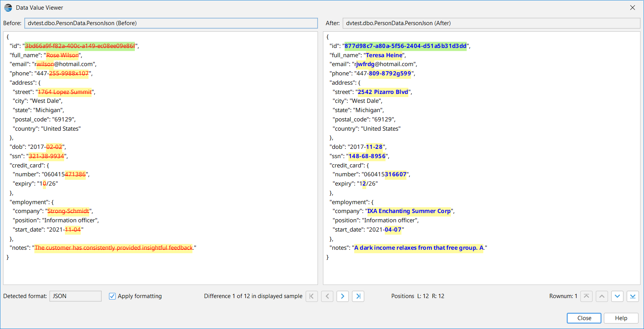Viewport: 644px width, 329px height.
Task: Click the Data Value Viewer app icon
Action: pyautogui.click(x=8, y=8)
